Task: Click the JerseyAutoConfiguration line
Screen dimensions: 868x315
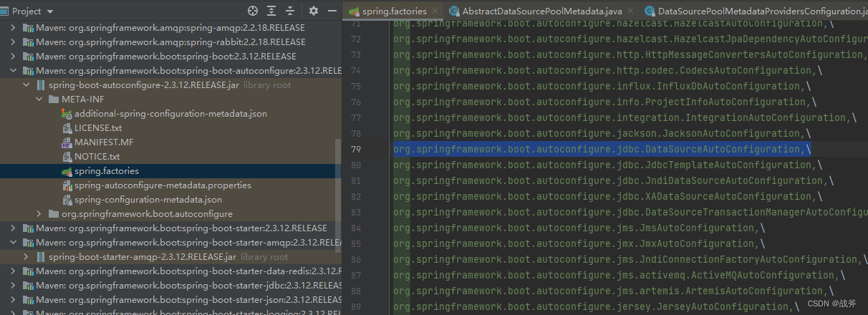Action: point(597,306)
